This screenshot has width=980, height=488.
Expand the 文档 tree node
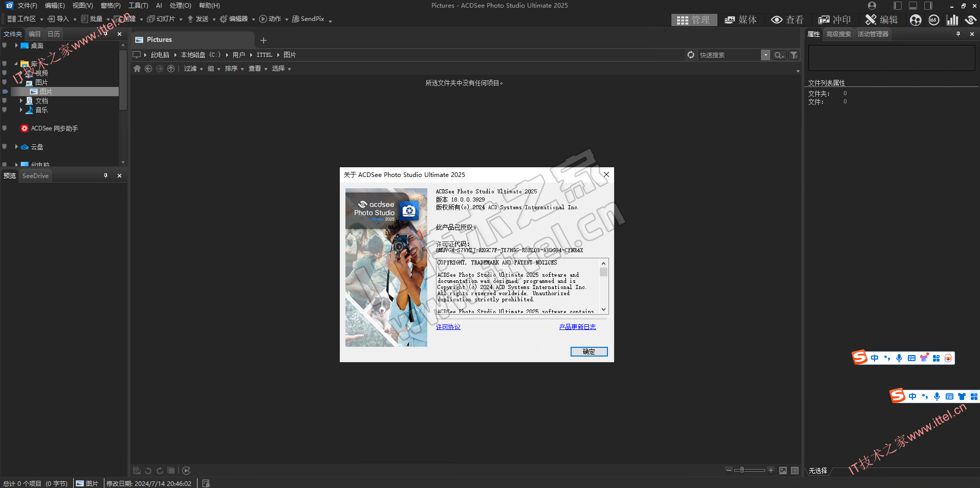21,101
